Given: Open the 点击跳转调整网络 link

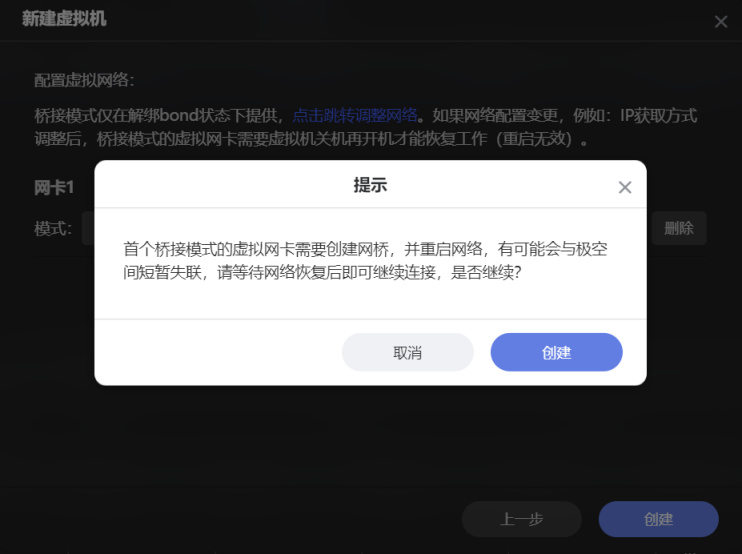Looking at the screenshot, I should tap(355, 115).
